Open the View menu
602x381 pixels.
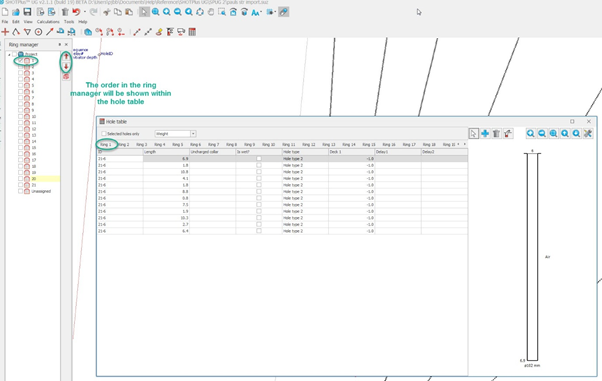28,22
